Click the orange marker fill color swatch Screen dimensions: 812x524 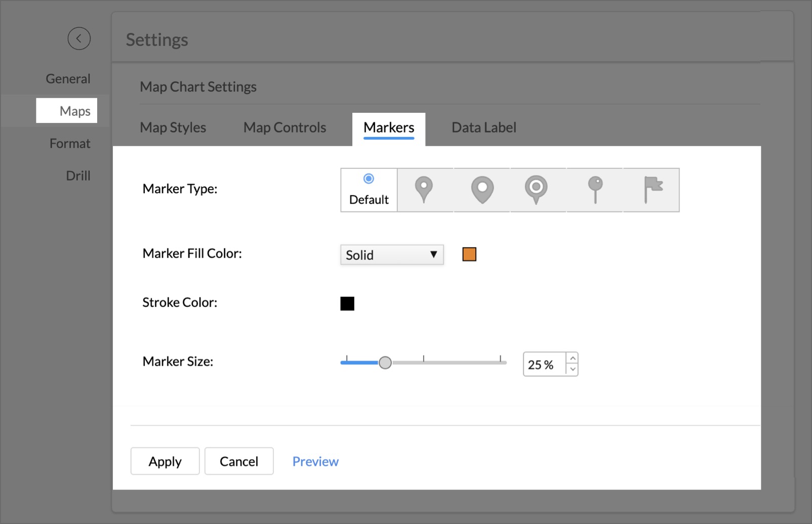click(469, 254)
